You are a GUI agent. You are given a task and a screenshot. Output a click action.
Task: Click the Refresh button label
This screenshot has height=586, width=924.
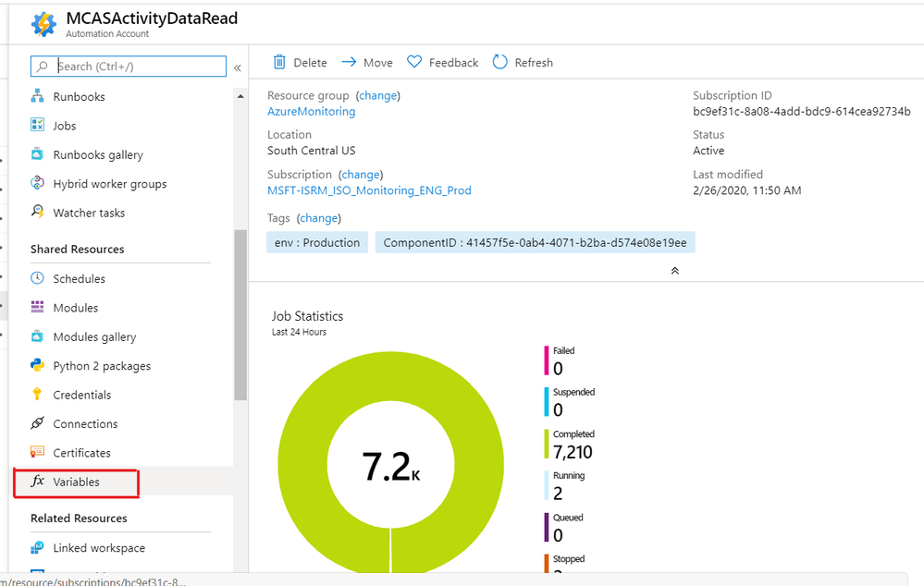click(x=534, y=63)
